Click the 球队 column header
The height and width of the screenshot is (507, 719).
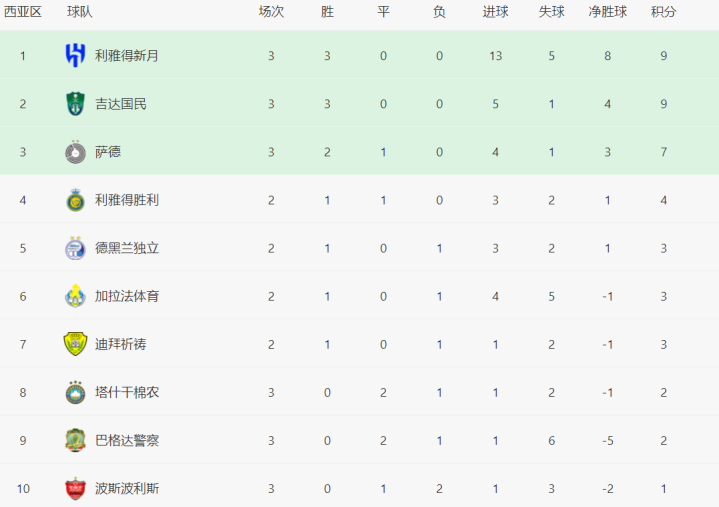[x=80, y=12]
